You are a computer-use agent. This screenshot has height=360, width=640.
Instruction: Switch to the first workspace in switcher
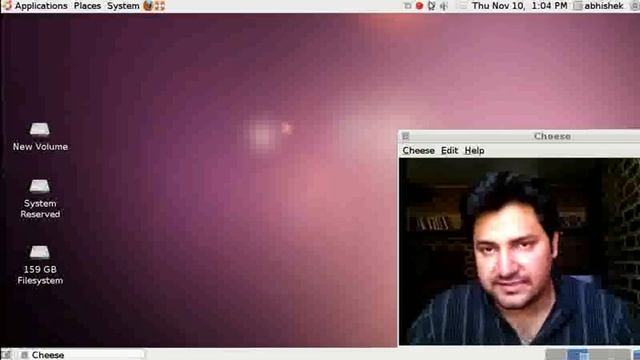pyautogui.click(x=556, y=355)
